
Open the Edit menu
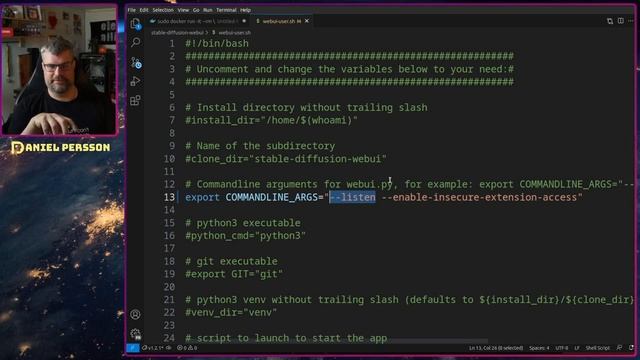click(x=144, y=10)
